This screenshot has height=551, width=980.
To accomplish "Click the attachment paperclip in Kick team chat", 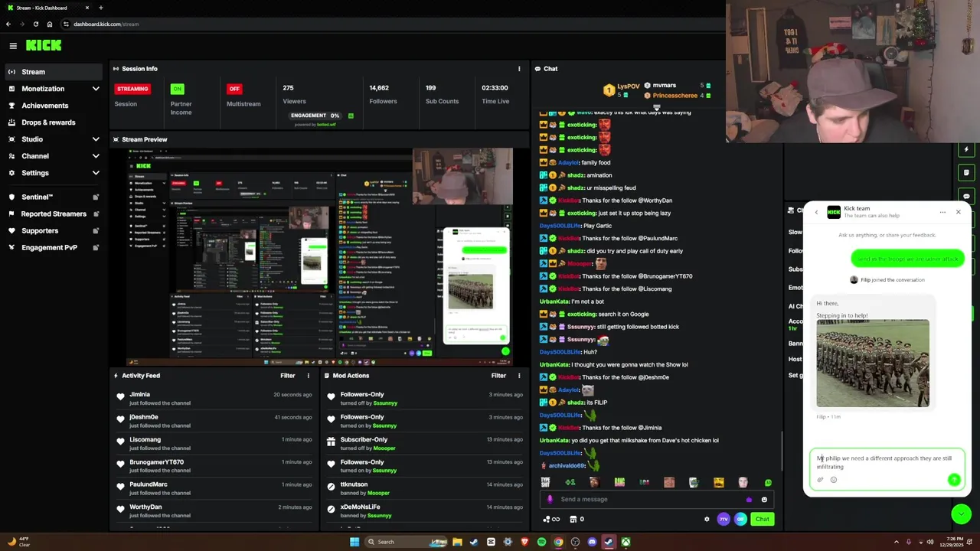I will pyautogui.click(x=820, y=480).
